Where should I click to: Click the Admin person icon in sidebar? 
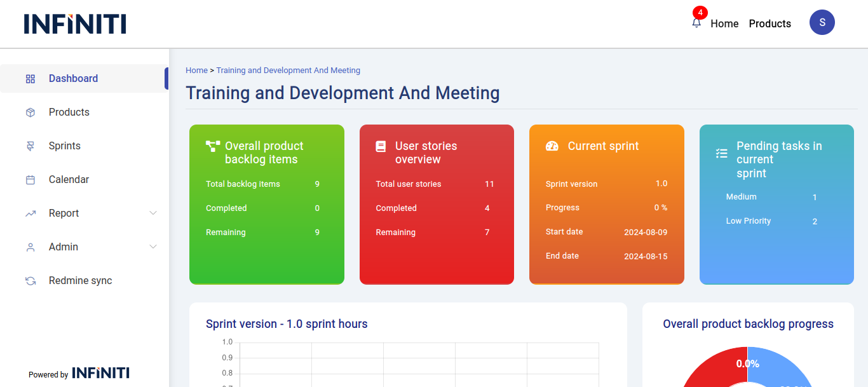[31, 247]
